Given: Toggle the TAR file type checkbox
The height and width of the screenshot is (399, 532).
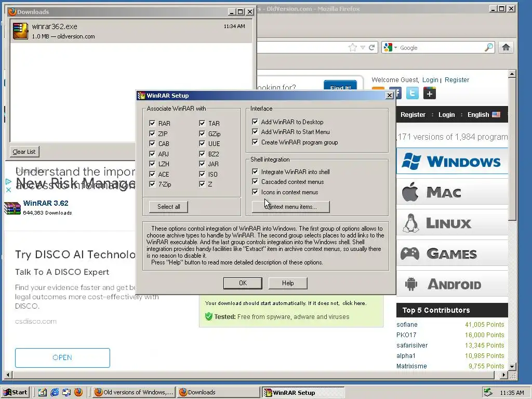Looking at the screenshot, I should (202, 123).
